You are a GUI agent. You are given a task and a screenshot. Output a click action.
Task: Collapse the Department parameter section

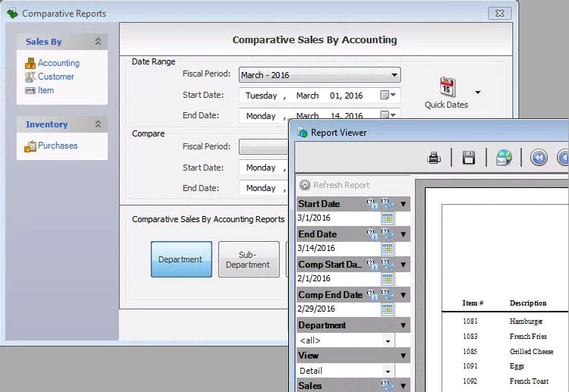point(403,325)
